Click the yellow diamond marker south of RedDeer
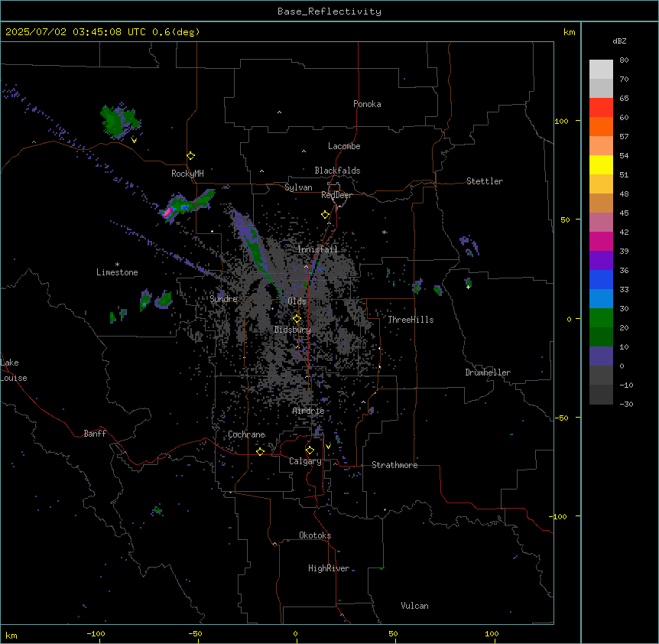The height and width of the screenshot is (644, 659). (x=325, y=215)
